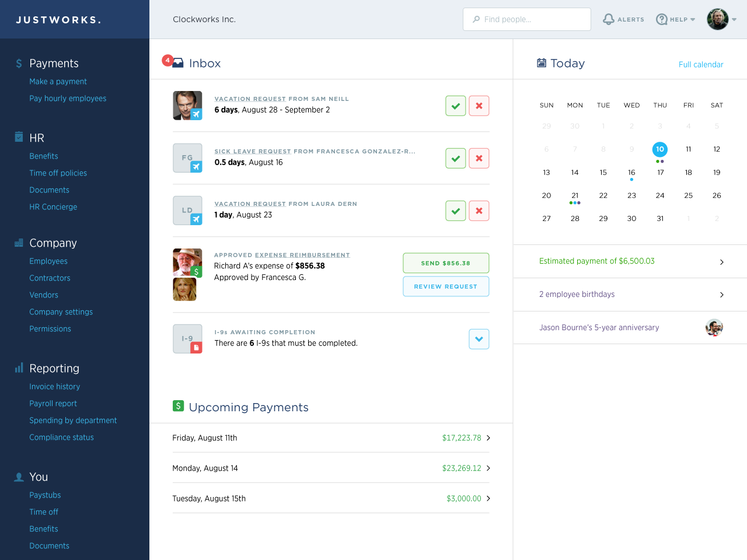Image resolution: width=747 pixels, height=560 pixels.
Task: Select the Payments dollar icon in the sidebar
Action: (x=18, y=63)
